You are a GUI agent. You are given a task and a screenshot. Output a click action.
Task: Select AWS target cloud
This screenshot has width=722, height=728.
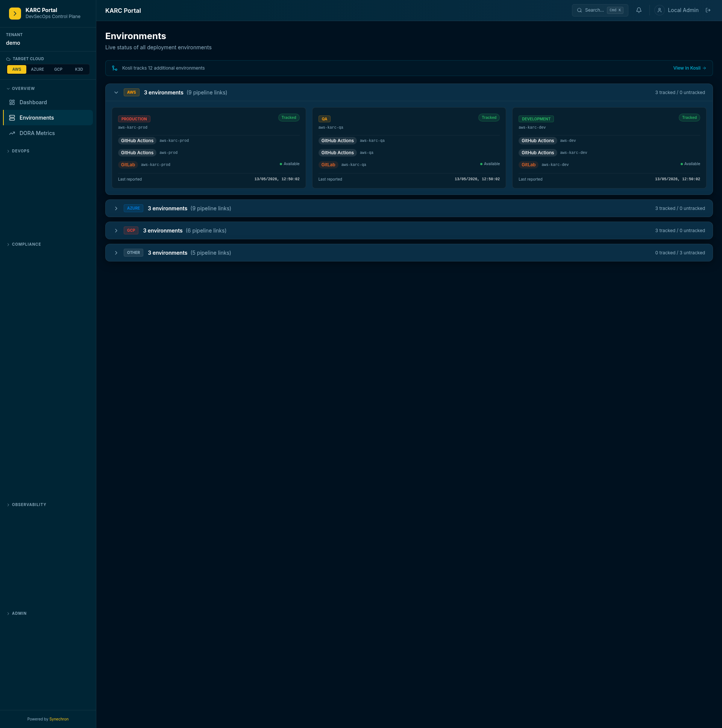[17, 69]
